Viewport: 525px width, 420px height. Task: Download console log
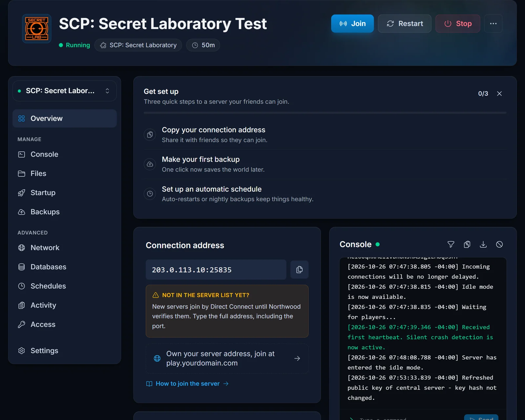click(483, 244)
